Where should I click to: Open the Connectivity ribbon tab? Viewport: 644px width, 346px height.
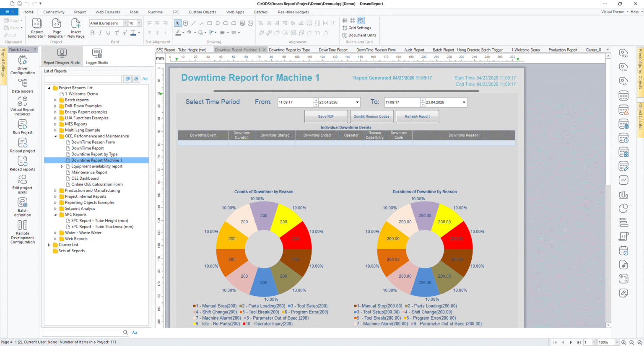click(54, 12)
